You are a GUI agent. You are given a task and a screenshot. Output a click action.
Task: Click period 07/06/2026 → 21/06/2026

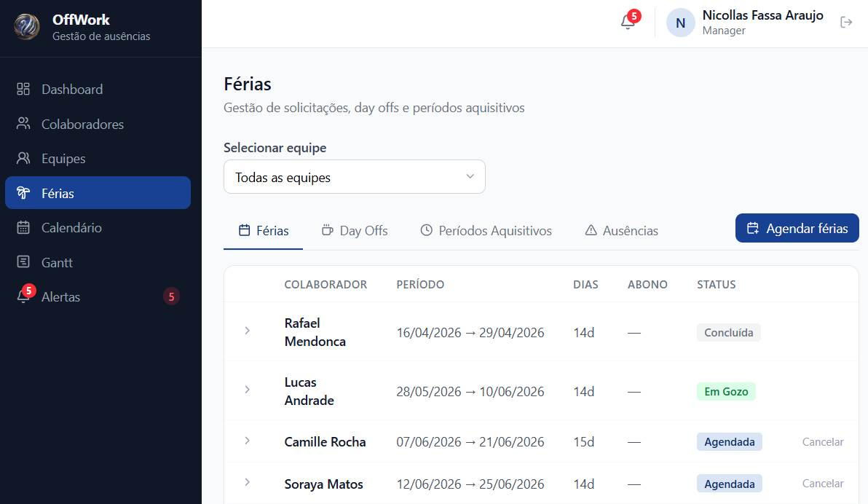(x=470, y=442)
